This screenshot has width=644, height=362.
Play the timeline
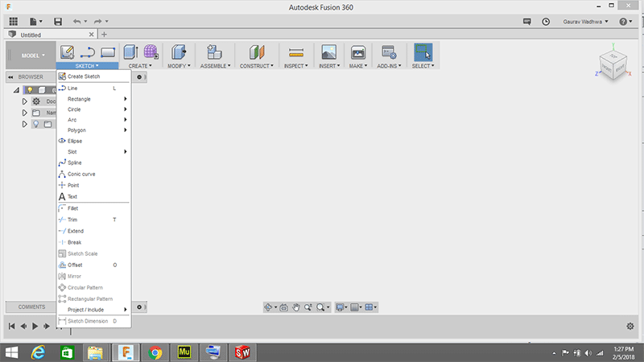tap(35, 326)
